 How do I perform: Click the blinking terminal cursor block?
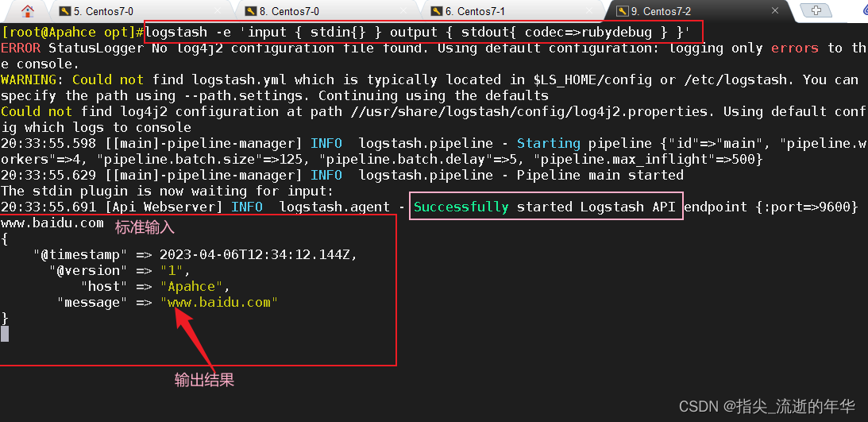click(x=5, y=334)
